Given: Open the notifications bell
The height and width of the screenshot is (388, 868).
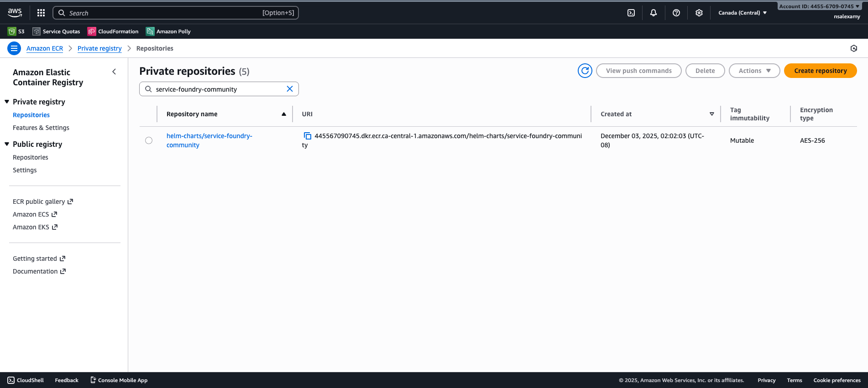Looking at the screenshot, I should click(x=654, y=13).
